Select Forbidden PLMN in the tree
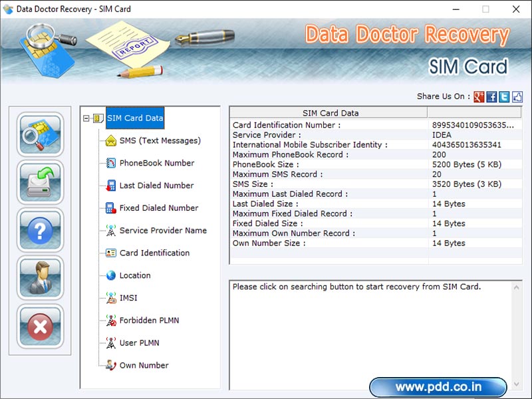 click(149, 321)
